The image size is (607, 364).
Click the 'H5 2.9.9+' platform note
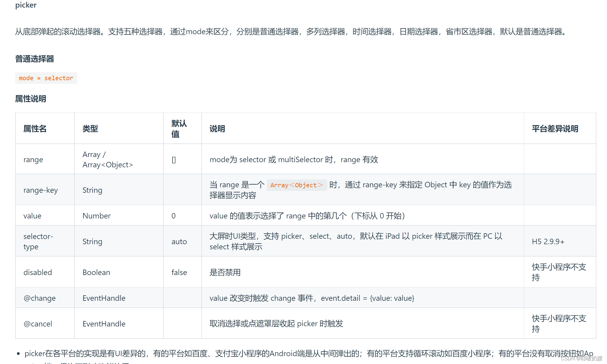(x=548, y=241)
